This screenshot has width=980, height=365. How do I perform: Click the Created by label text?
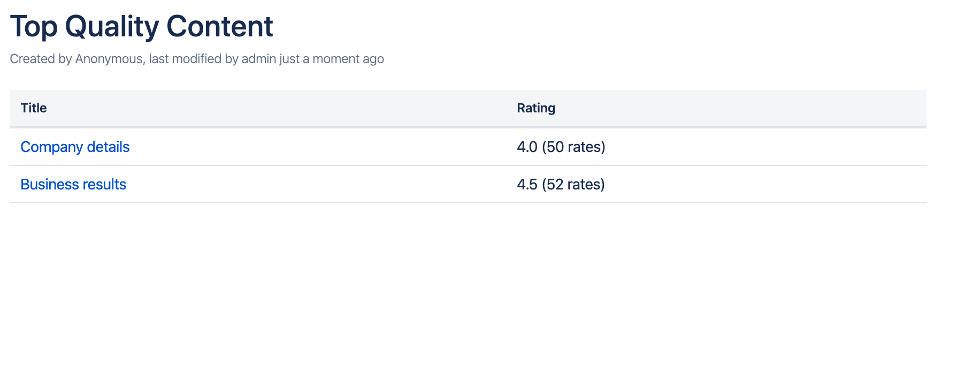[x=41, y=59]
